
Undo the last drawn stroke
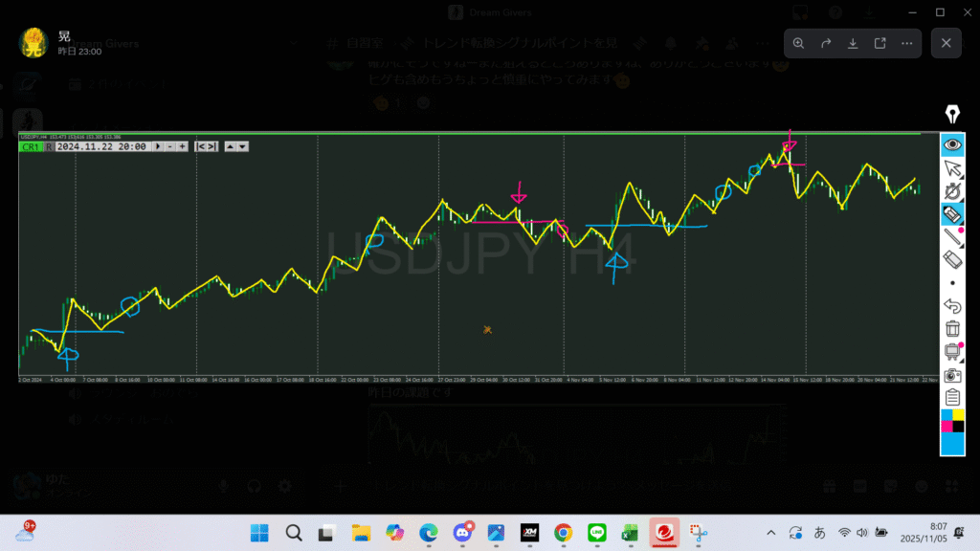point(952,306)
